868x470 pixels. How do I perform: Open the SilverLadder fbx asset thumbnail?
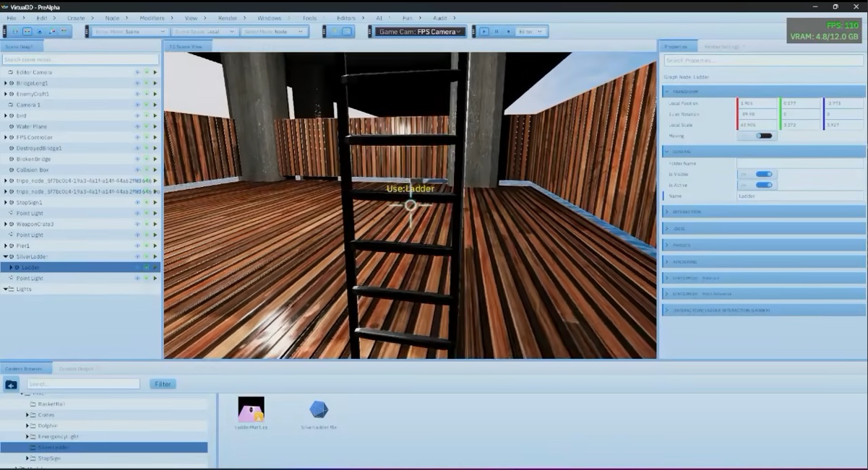319,409
